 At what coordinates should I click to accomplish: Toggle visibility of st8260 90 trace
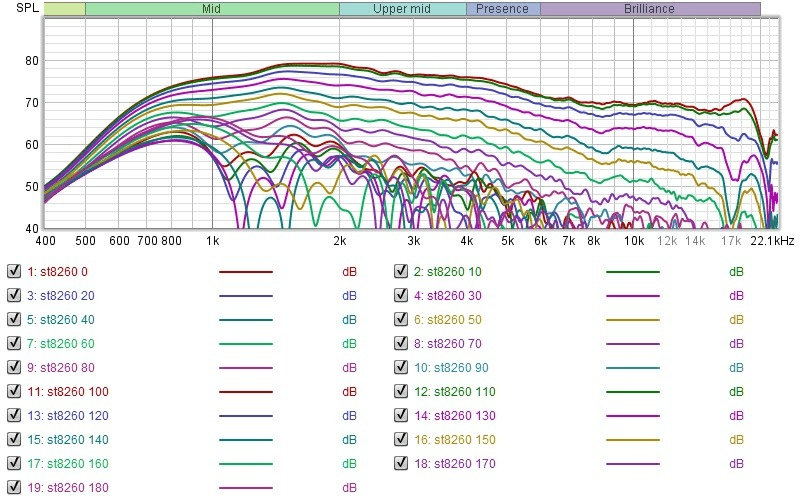(401, 367)
